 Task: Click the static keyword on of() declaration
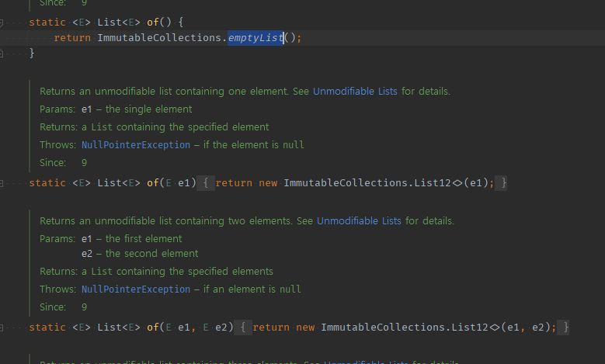pos(47,22)
